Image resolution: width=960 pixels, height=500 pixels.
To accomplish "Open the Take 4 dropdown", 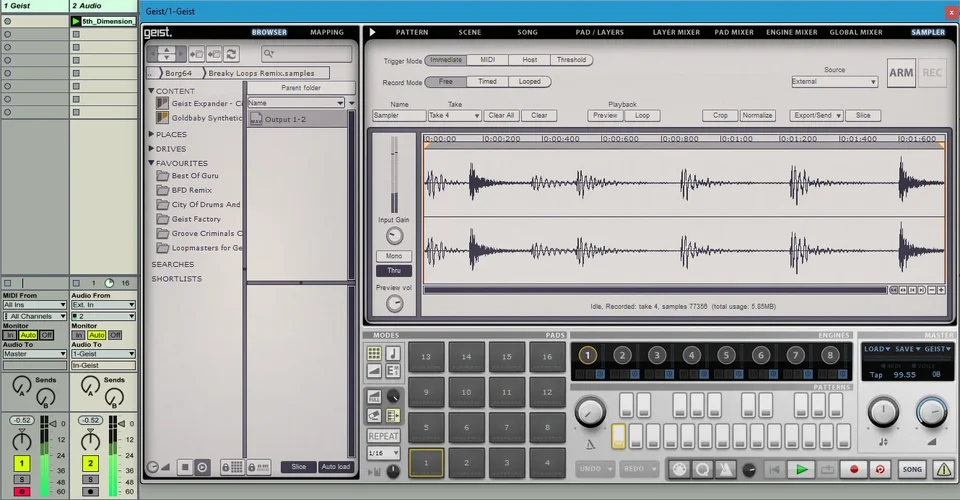I will [454, 116].
